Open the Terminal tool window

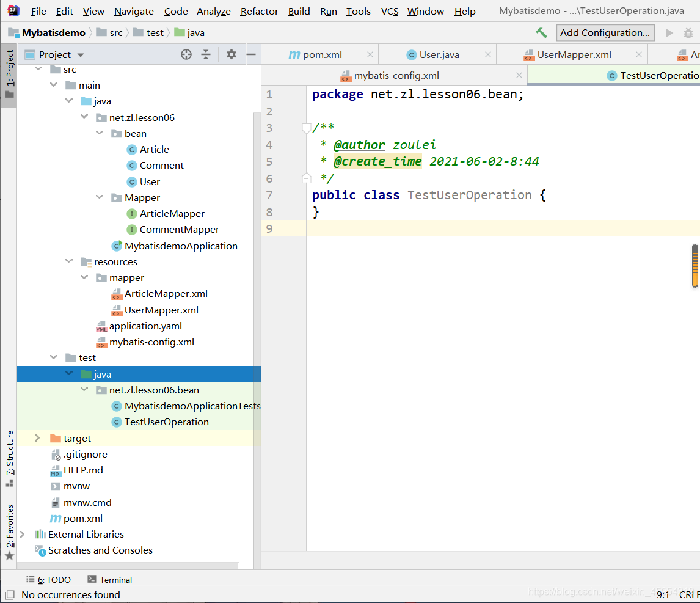pyautogui.click(x=110, y=580)
